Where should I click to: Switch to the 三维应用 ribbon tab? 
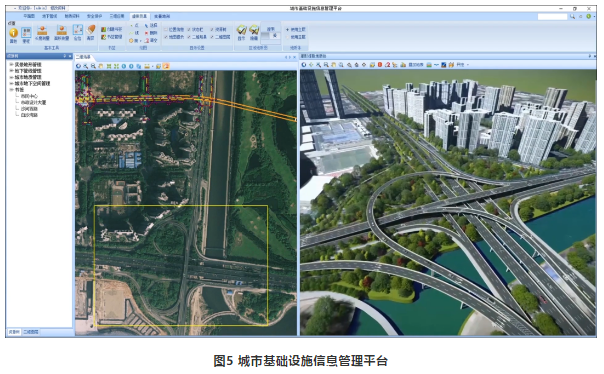(x=117, y=16)
